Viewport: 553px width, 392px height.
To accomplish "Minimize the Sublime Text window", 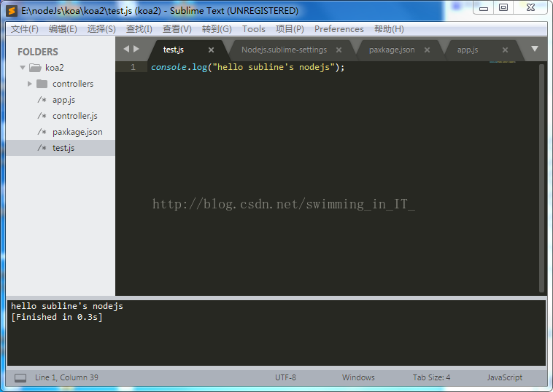I will point(484,8).
